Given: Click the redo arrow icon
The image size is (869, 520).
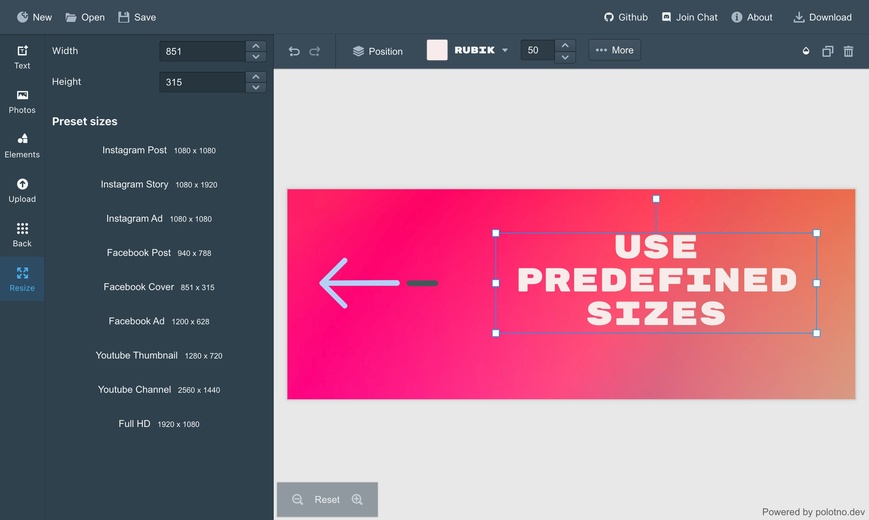Looking at the screenshot, I should pos(315,51).
